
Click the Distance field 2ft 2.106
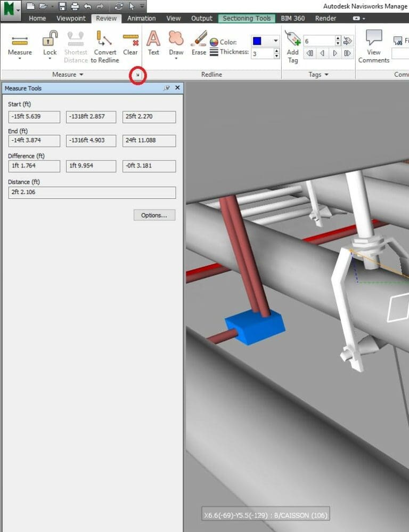[x=92, y=192]
